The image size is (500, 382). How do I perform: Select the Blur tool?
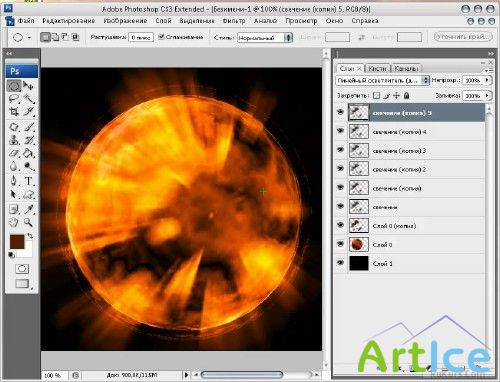pyautogui.click(x=14, y=166)
